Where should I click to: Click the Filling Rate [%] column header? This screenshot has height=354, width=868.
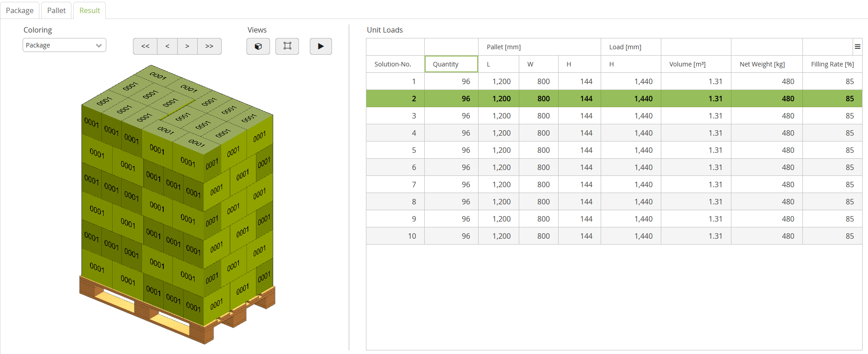832,64
